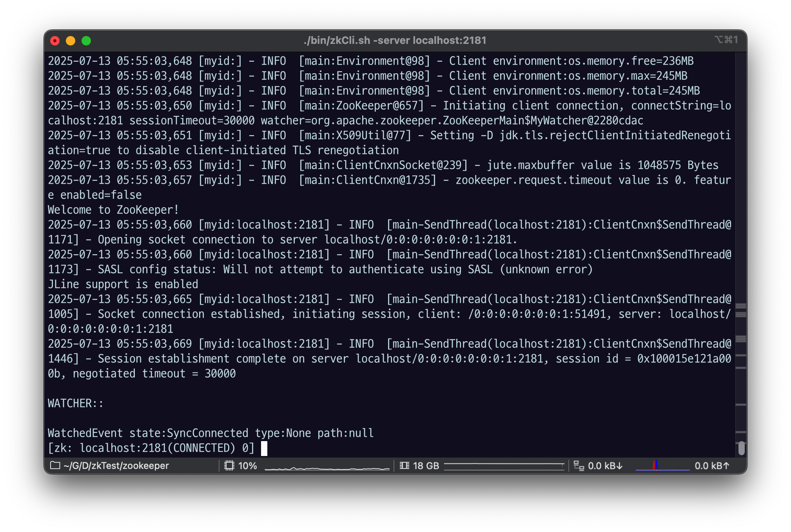
Task: Click the green zoom window button
Action: pyautogui.click(x=86, y=41)
